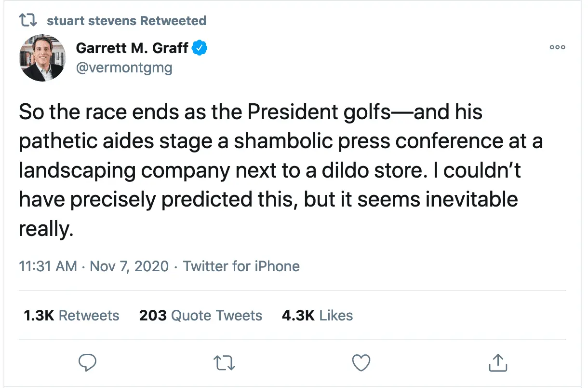The height and width of the screenshot is (388, 588).
Task: Click the small retweet icon beside stuart stevens
Action: coord(27,21)
